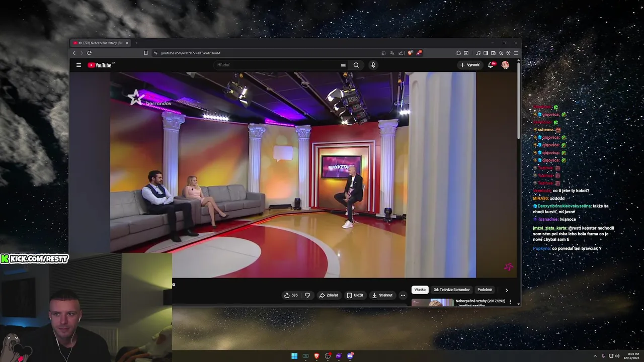Open the browser extensions puzzle icon
The width and height of the screenshot is (644, 362).
pyautogui.click(x=458, y=53)
